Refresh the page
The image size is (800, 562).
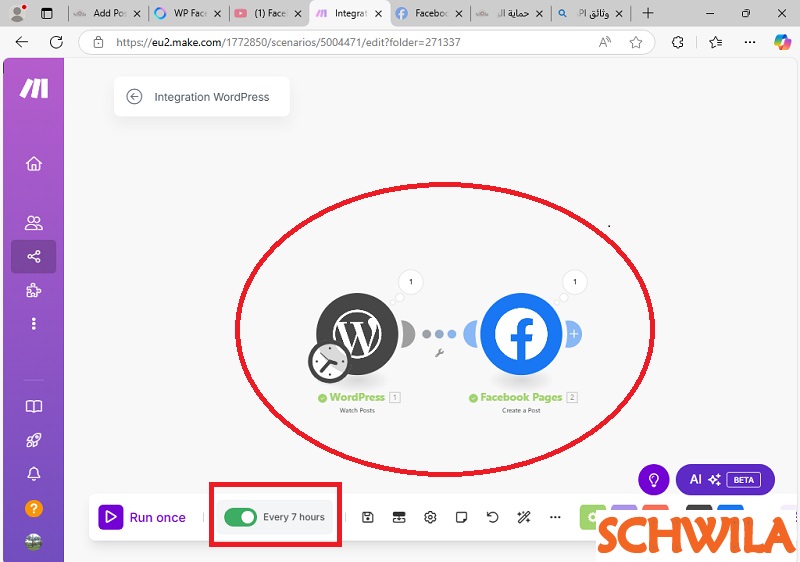[x=56, y=42]
